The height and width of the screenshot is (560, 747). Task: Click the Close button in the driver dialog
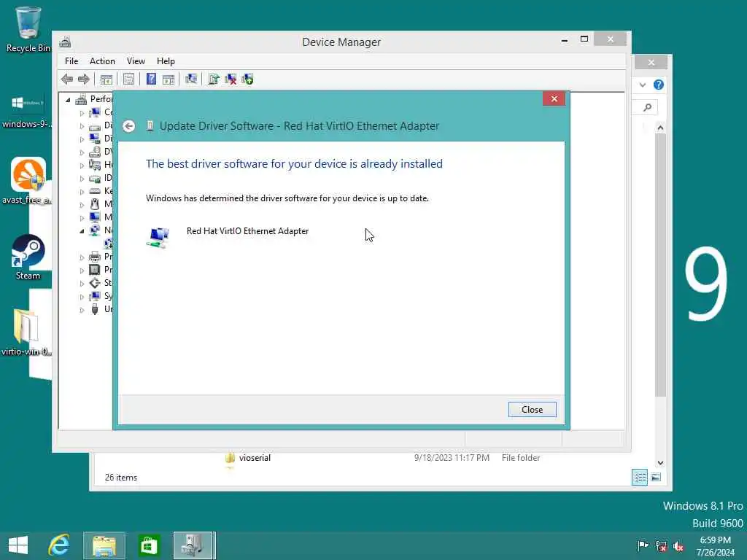click(x=532, y=410)
